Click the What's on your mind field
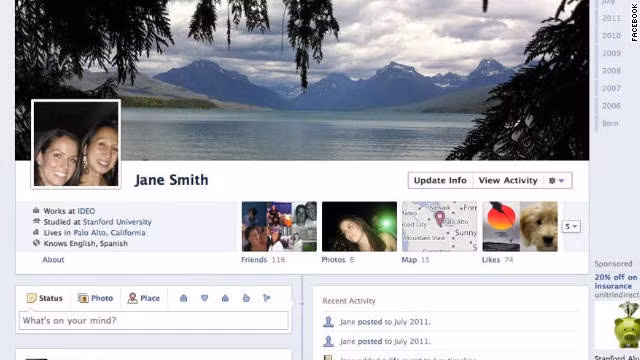 (x=153, y=321)
